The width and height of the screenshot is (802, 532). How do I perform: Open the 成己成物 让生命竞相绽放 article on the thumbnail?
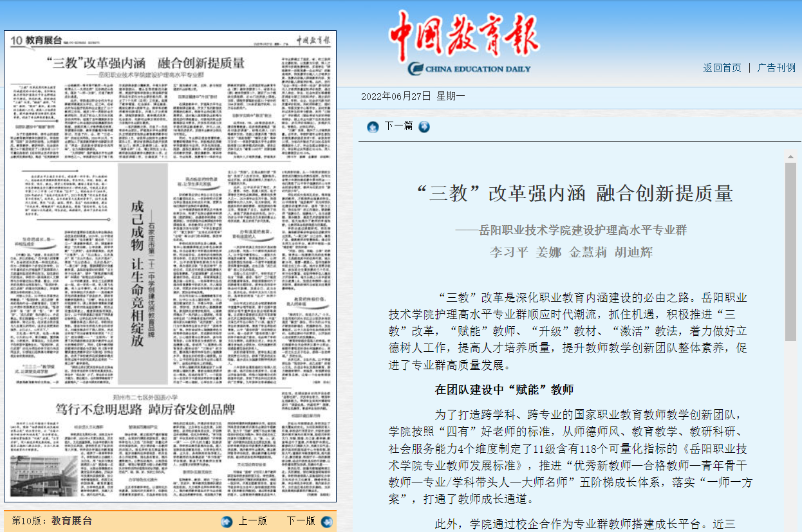[x=136, y=273]
